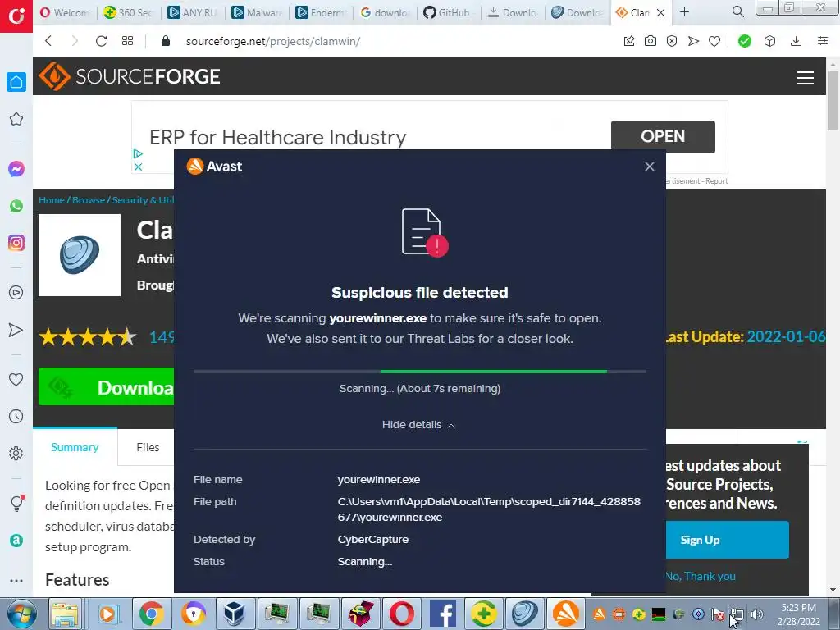
Task: Switch to the 360 Security tab
Action: 129,12
